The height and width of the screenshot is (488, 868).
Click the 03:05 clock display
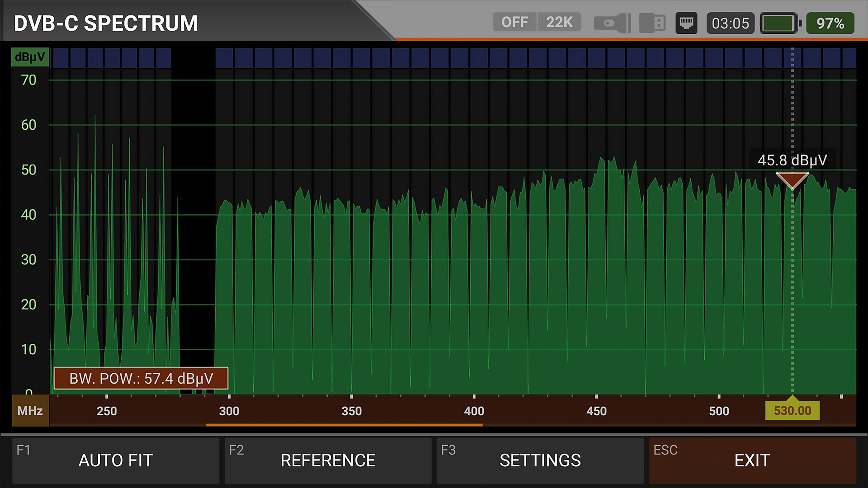click(730, 23)
